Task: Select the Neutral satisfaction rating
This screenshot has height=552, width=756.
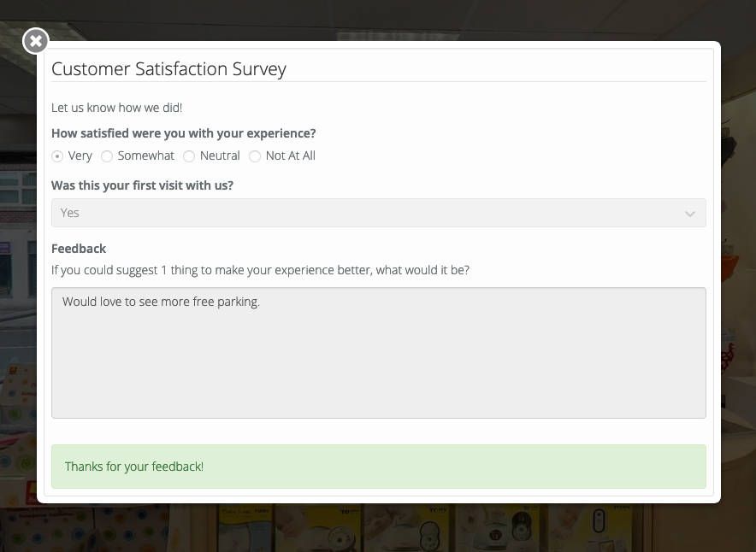Action: tap(188, 156)
